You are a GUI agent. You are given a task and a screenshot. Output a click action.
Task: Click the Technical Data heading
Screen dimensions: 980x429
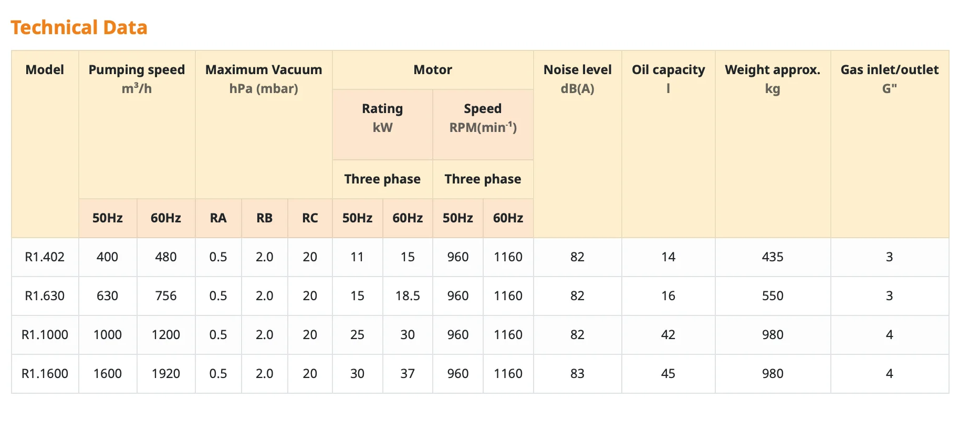[x=79, y=27]
